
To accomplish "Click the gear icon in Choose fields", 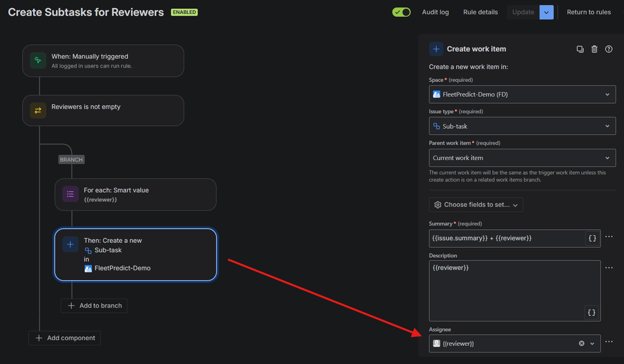I will (x=438, y=204).
